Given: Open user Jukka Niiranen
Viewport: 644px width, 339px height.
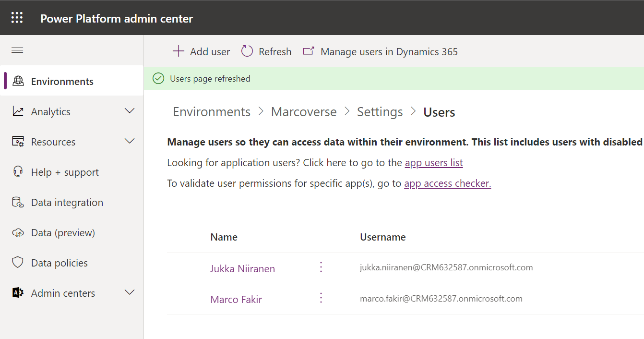Looking at the screenshot, I should 242,269.
